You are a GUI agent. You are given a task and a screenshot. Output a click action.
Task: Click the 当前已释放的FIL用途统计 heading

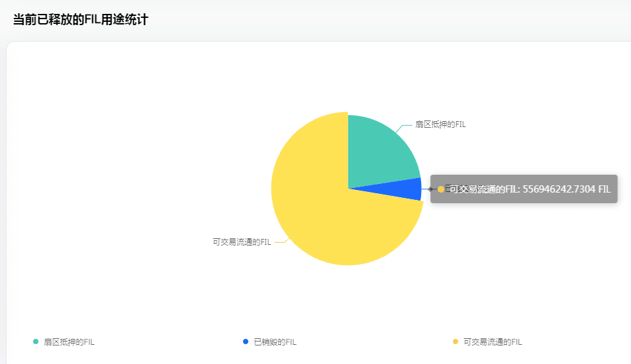pyautogui.click(x=80, y=19)
